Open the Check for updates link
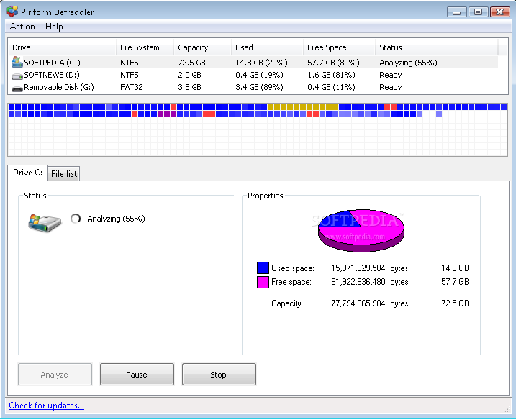This screenshot has width=516, height=420. (46, 406)
